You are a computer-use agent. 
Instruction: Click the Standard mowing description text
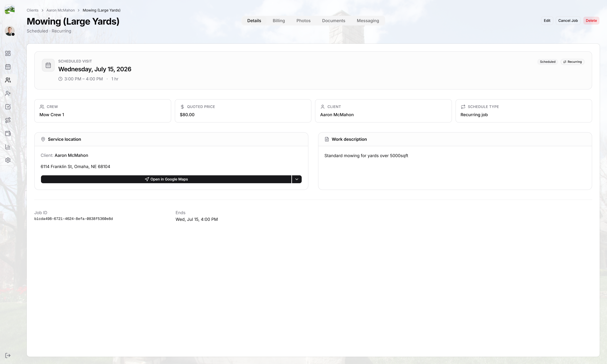click(x=366, y=156)
